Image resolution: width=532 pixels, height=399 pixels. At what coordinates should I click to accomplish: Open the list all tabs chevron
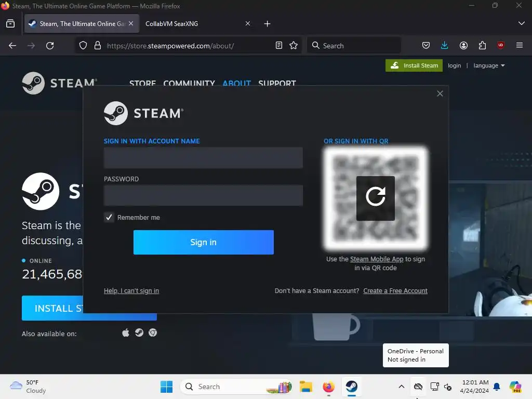tap(521, 23)
